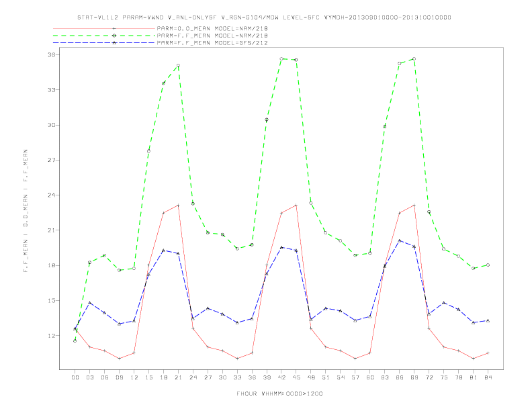Select legend entry PARM=F.F_MEAN MODEL=NAM/218
The height and width of the screenshot is (411, 532).
click(x=212, y=36)
